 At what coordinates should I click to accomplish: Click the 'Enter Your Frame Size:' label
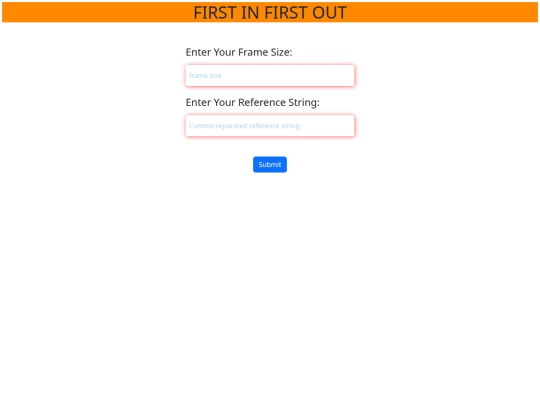pyautogui.click(x=239, y=52)
